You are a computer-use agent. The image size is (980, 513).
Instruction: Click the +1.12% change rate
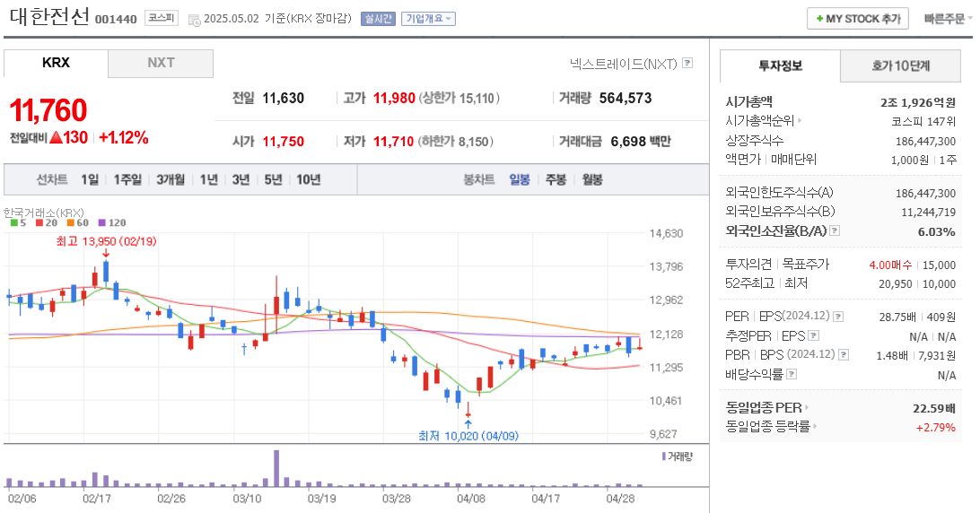click(x=124, y=137)
